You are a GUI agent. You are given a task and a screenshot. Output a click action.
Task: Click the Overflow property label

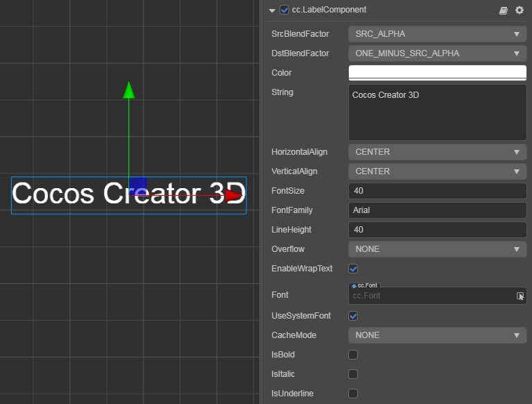click(x=288, y=249)
